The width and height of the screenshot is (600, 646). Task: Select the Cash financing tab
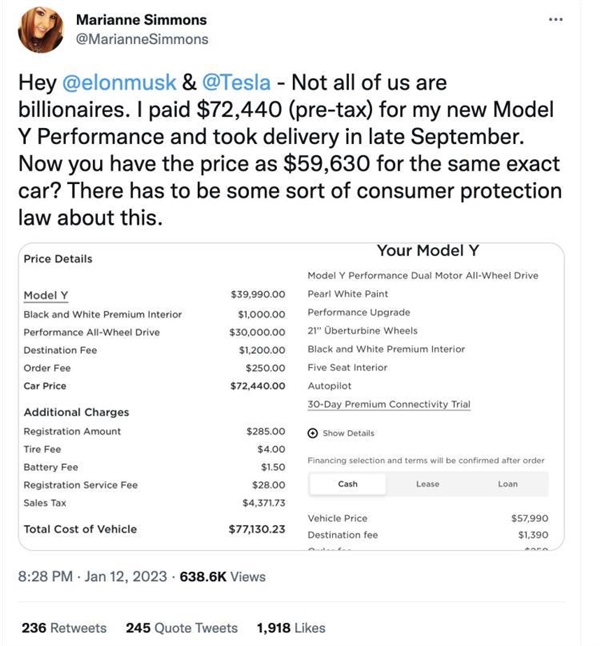[x=348, y=484]
